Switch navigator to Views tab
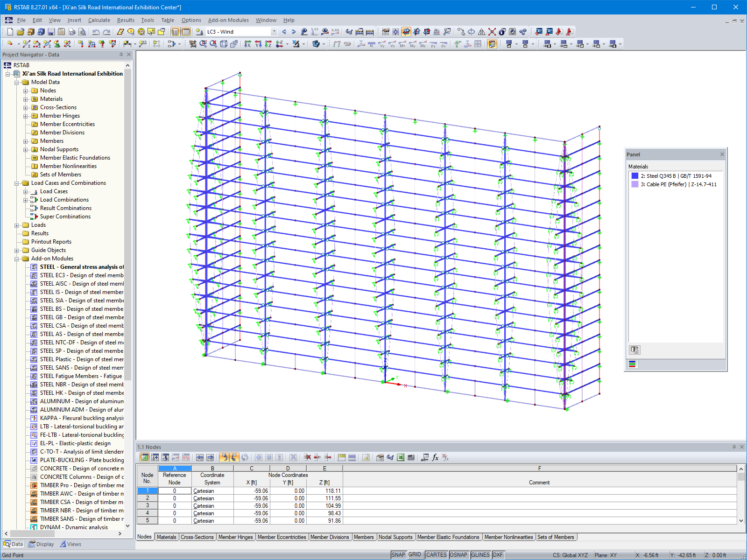 tap(70, 544)
